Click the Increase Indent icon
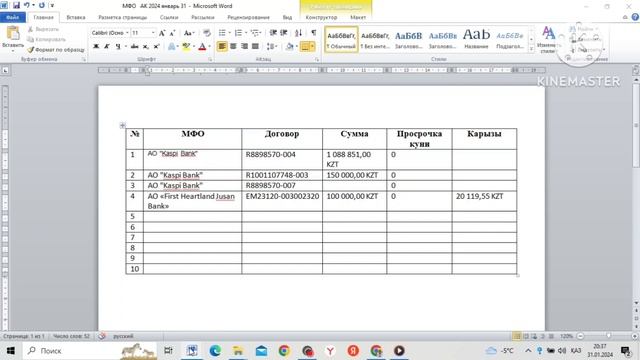 point(284,33)
